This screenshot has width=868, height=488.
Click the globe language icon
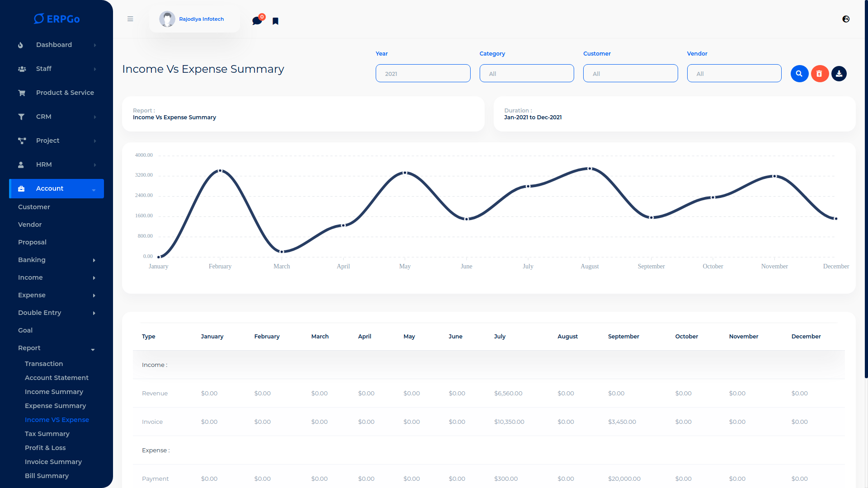coord(846,19)
